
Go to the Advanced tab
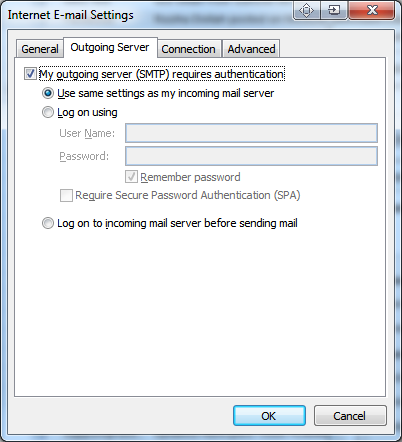(251, 49)
